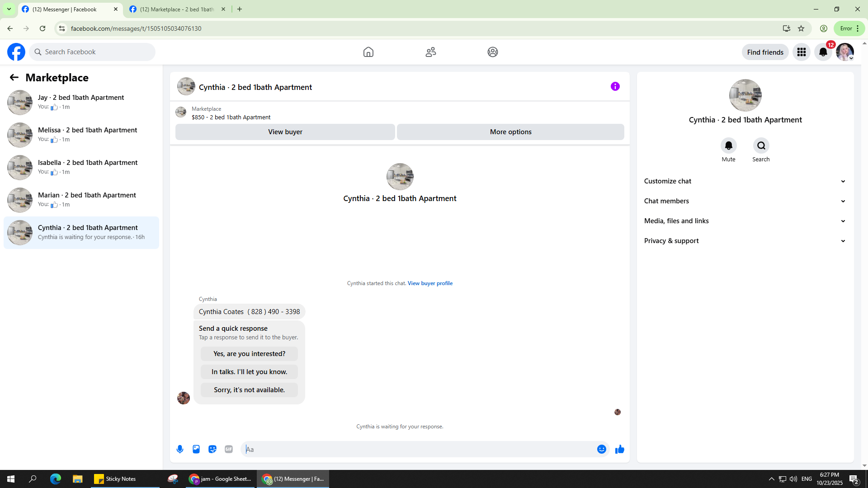Send a thumbs-up like

click(x=619, y=449)
